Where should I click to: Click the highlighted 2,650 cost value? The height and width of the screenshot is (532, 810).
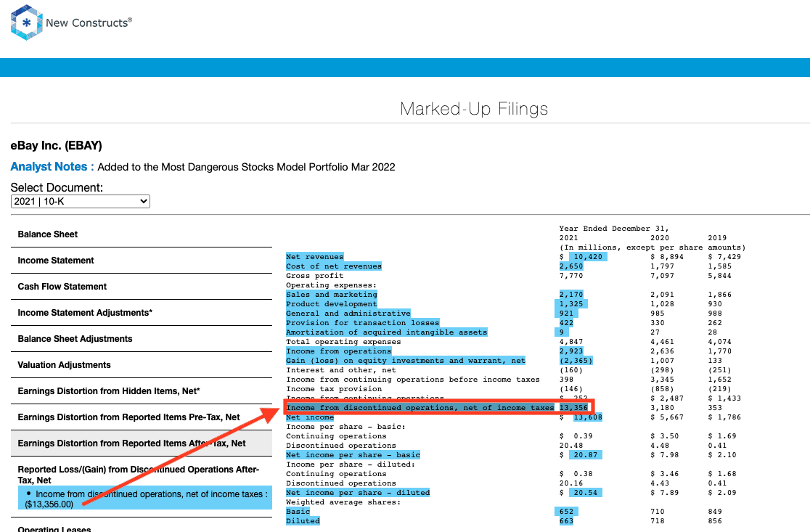570,266
